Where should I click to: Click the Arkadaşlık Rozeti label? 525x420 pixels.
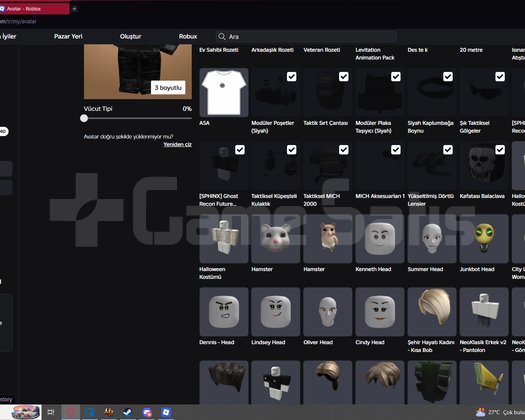coord(273,50)
